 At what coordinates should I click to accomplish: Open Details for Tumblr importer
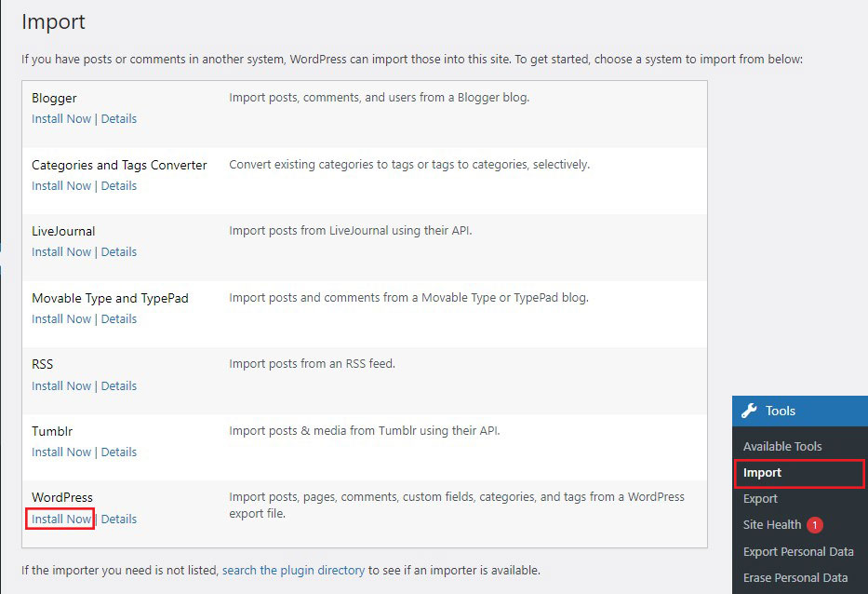tap(119, 452)
